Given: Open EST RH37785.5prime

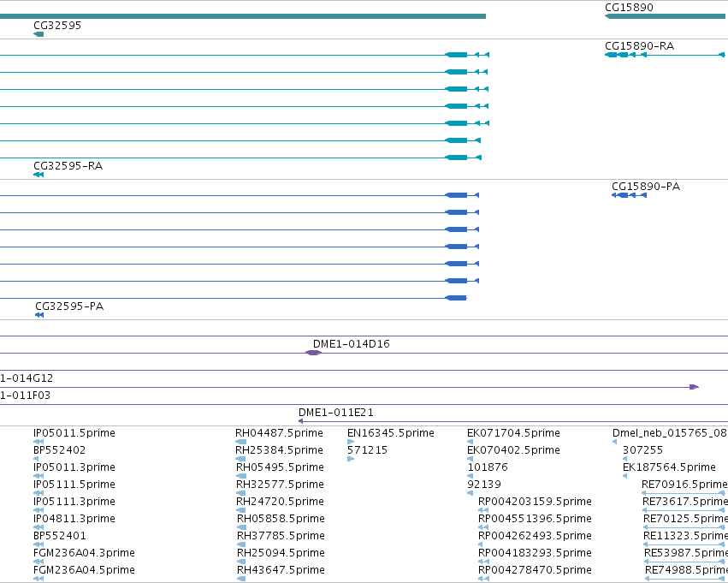Looking at the screenshot, I should [281, 536].
